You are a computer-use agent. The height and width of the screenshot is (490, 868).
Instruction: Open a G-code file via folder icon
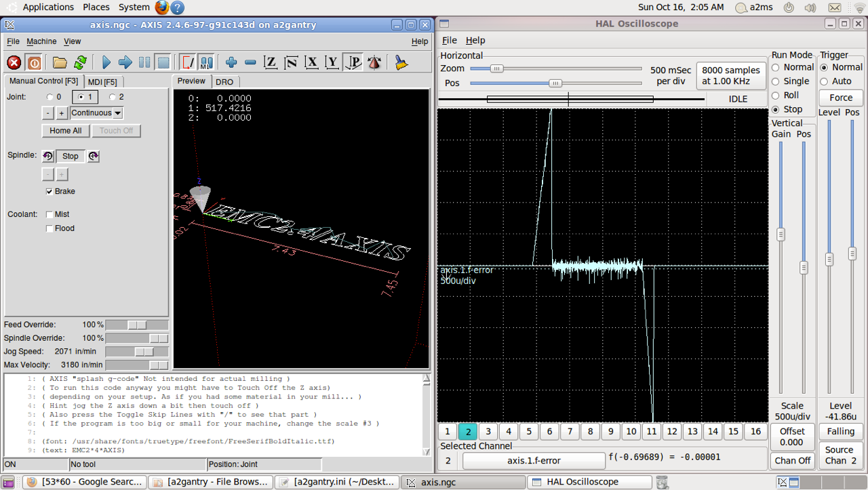(x=60, y=62)
